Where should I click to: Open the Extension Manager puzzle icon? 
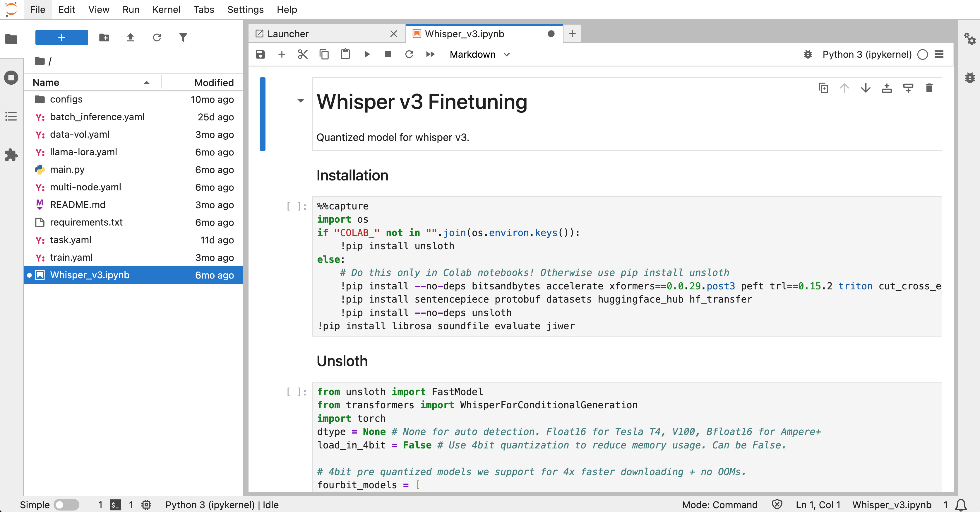click(11, 155)
